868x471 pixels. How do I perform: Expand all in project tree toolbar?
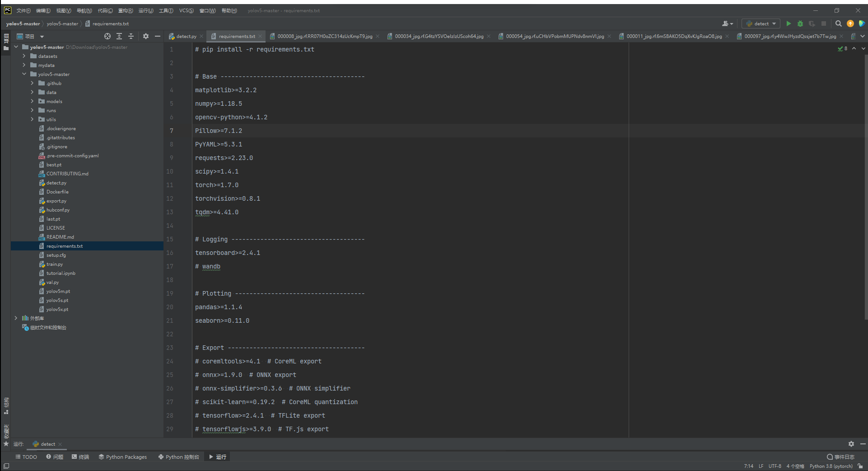(119, 36)
